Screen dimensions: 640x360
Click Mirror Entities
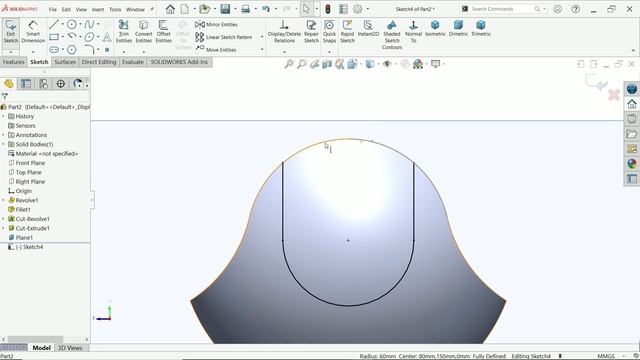[x=216, y=24]
